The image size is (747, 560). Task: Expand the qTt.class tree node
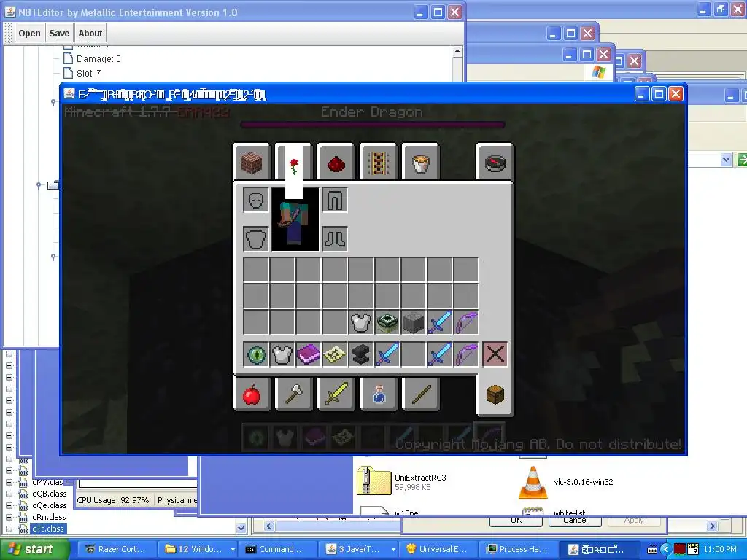9,529
